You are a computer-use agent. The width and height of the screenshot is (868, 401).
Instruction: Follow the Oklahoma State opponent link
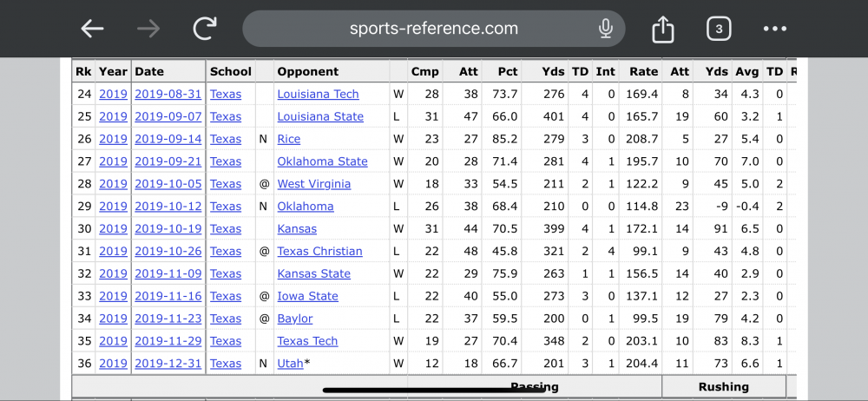[x=322, y=161]
